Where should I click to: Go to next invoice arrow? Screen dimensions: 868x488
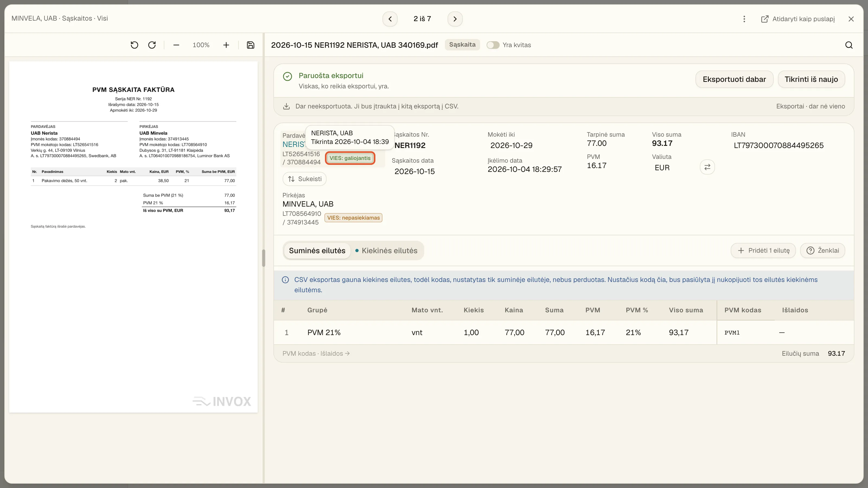coord(455,19)
